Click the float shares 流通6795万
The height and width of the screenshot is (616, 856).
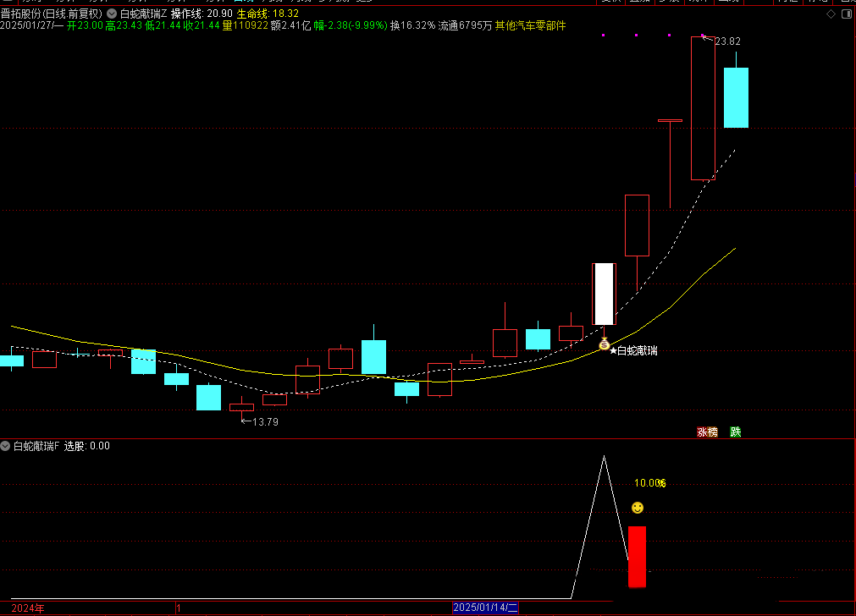pos(465,25)
